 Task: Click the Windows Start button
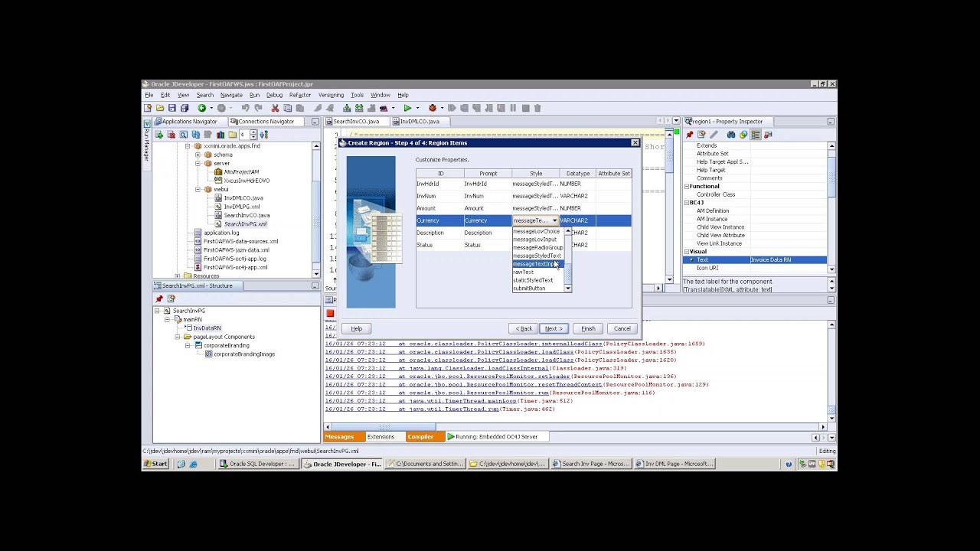[x=157, y=464]
